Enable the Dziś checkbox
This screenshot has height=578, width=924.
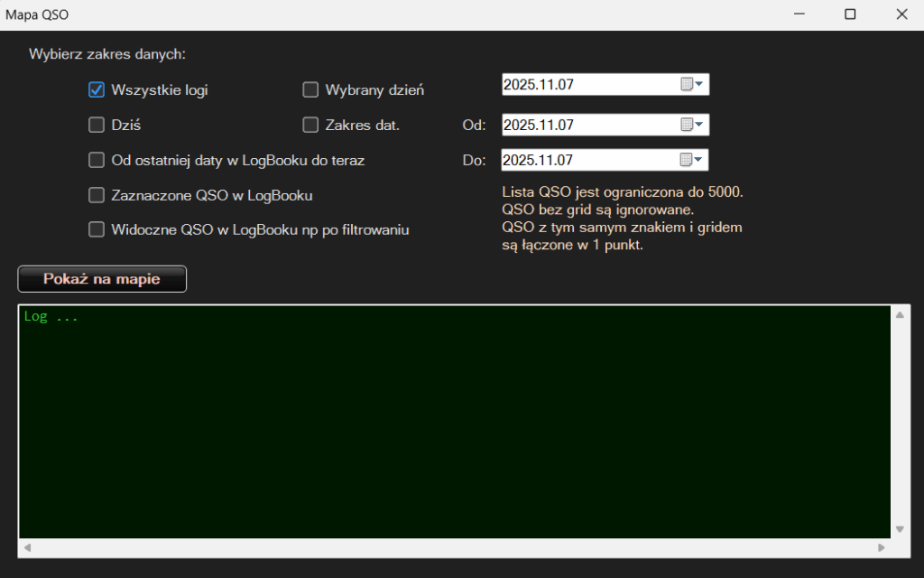97,125
